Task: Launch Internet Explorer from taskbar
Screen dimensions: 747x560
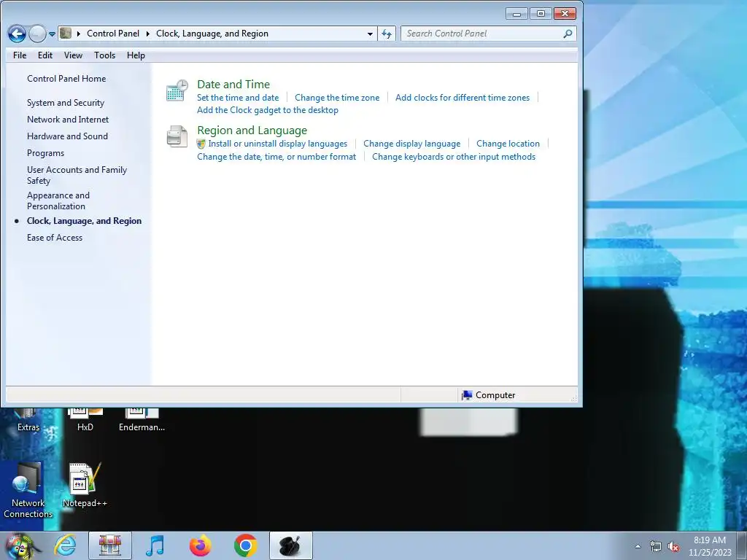Action: (x=65, y=545)
